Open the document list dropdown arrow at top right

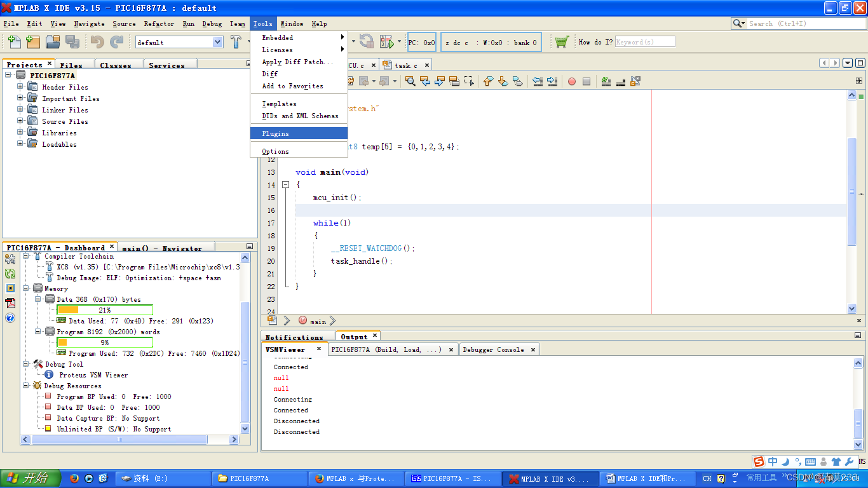(848, 63)
